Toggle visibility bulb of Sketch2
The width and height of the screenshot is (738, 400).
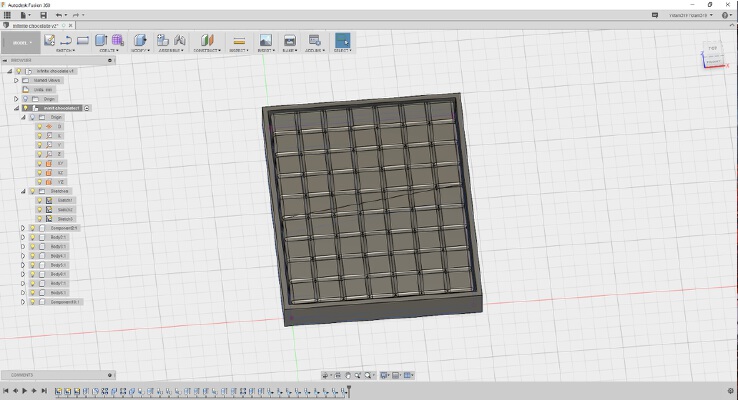pos(40,209)
